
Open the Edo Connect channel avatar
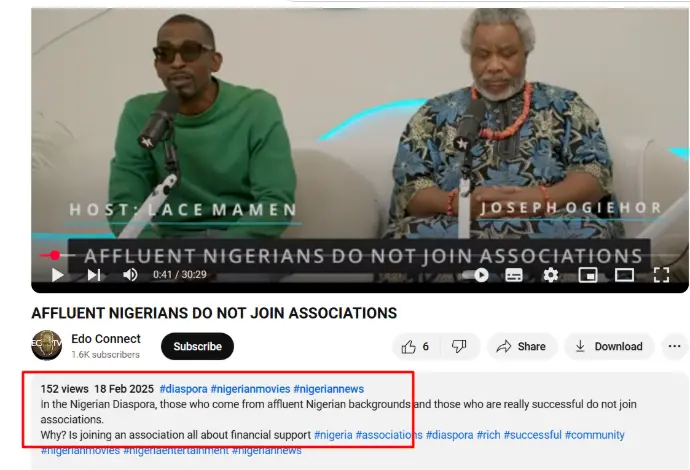46,345
